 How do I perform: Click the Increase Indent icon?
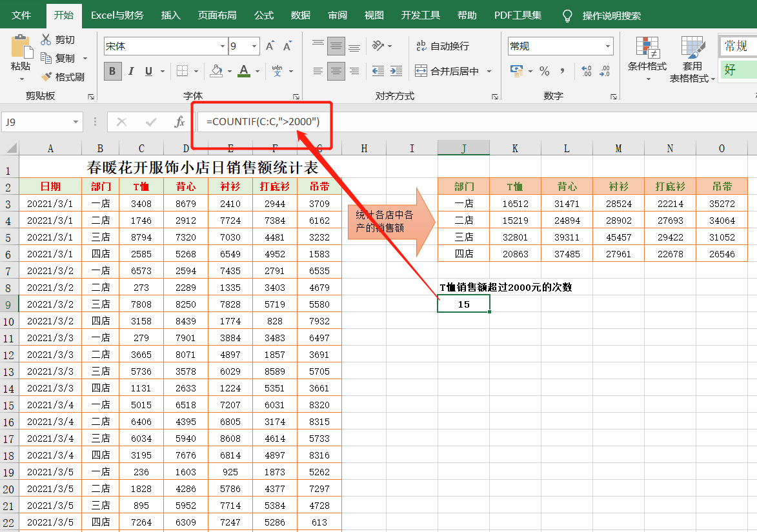pos(397,71)
